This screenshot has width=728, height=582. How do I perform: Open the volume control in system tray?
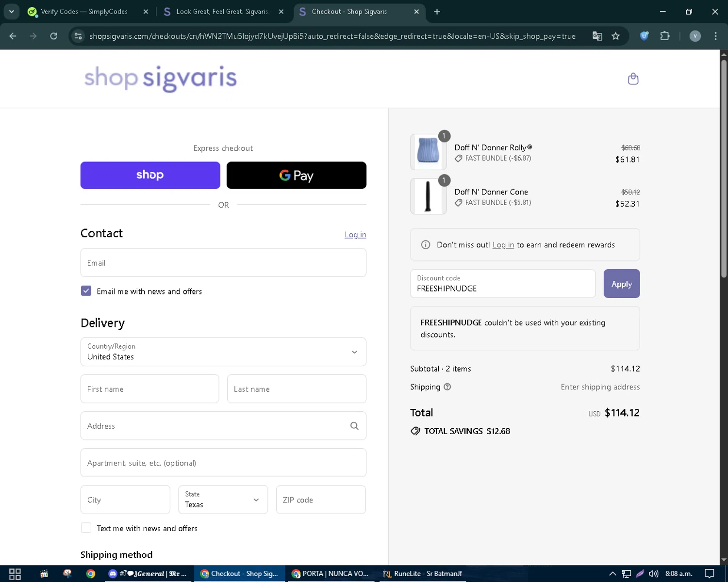tap(654, 574)
